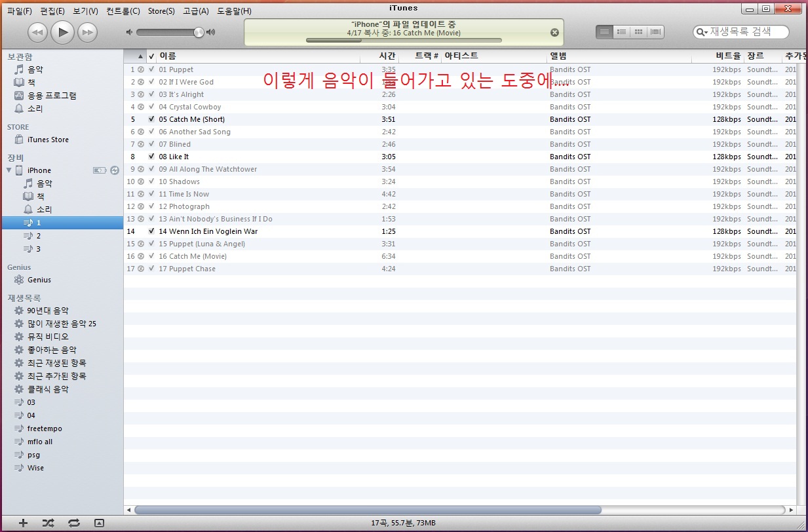Viewport: 808px width, 532px height.
Task: Collapse the iPhone device tree
Action: click(9, 170)
